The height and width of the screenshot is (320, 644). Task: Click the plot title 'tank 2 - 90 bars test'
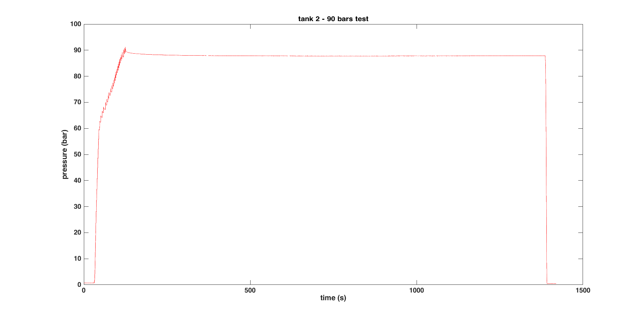pyautogui.click(x=333, y=18)
